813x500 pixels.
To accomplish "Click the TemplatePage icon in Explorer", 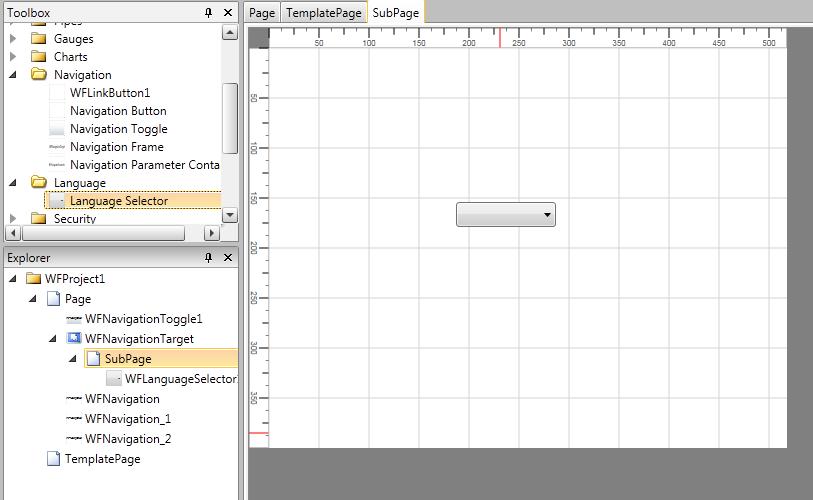I will (54, 459).
